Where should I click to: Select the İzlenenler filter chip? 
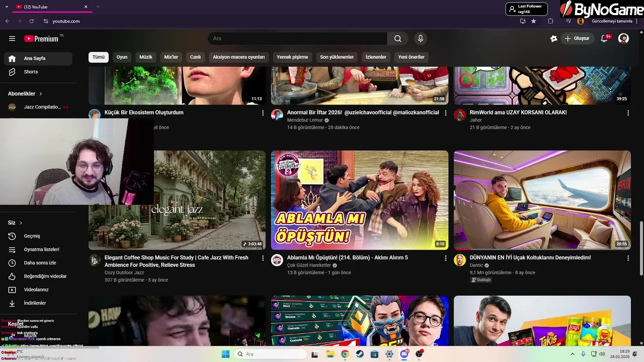point(376,57)
